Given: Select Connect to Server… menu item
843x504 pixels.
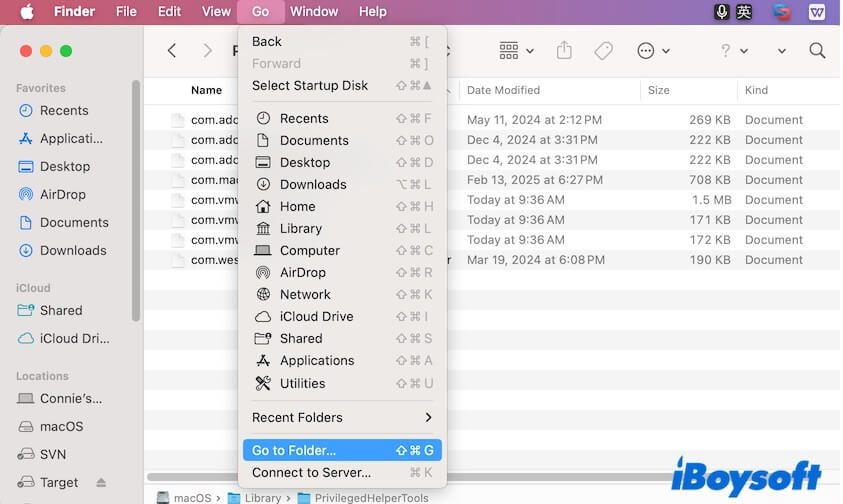Looking at the screenshot, I should (x=341, y=473).
